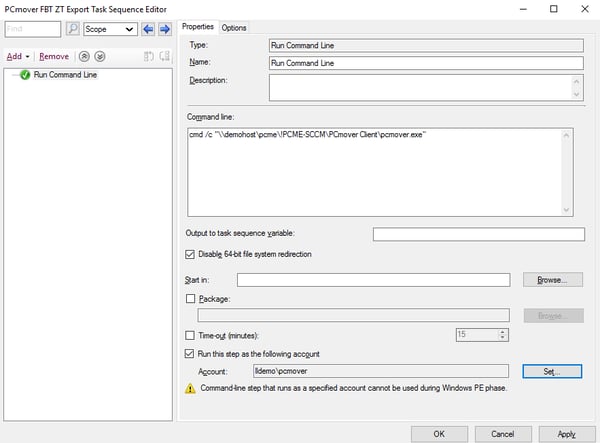Click the search magnifier icon
This screenshot has height=443, width=600.
pos(73,29)
